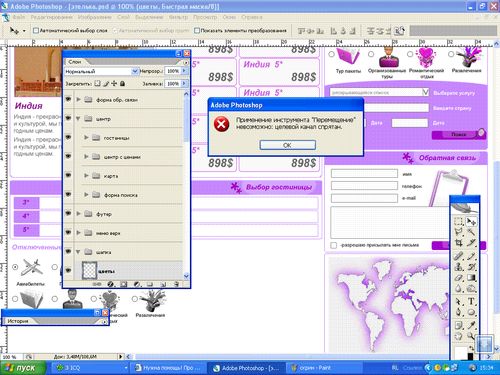Select the Type tool

tap(471, 302)
